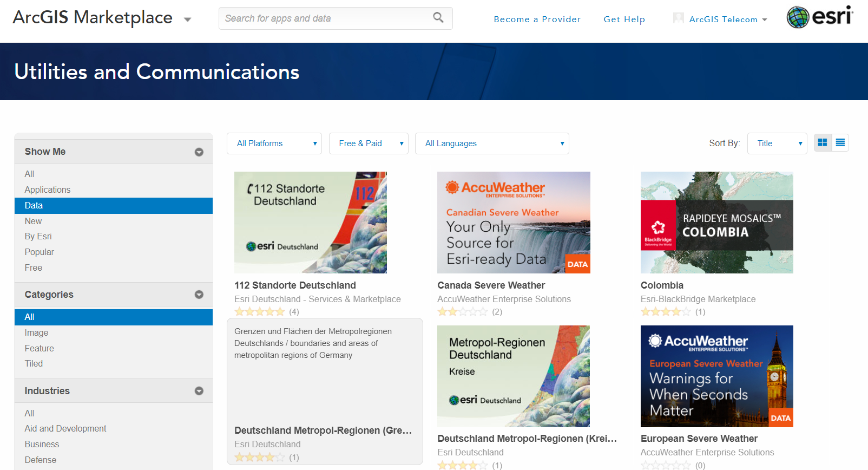Click the star rating of Canada Severe Weather
This screenshot has width=868, height=470.
coord(463,312)
